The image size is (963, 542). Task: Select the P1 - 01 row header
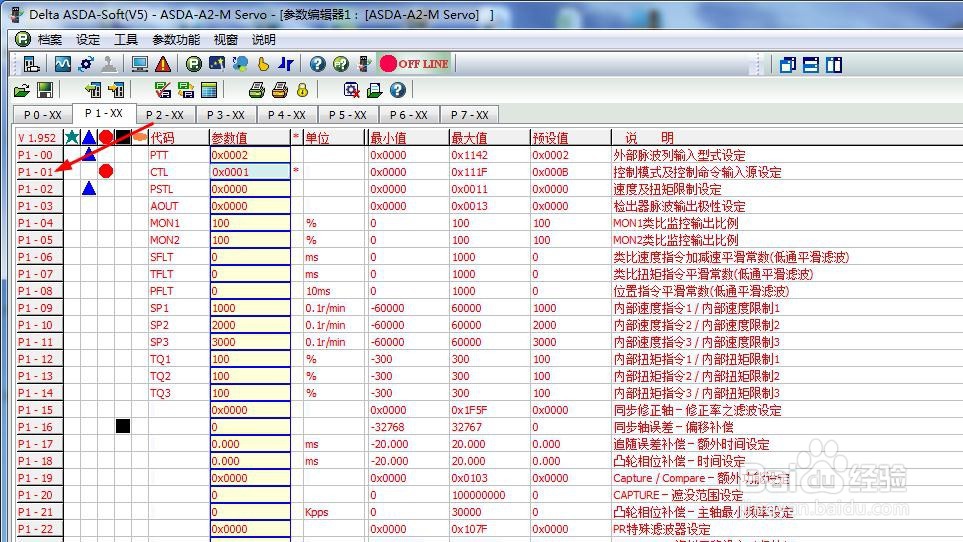[x=39, y=172]
